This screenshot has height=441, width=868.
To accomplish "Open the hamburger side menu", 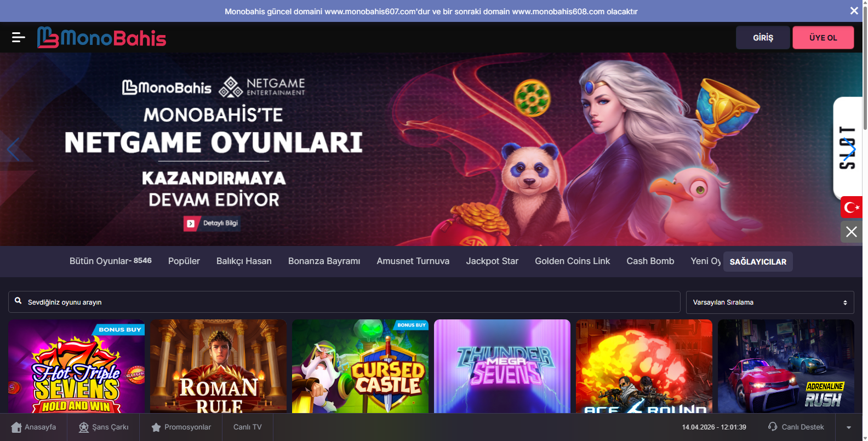I will [19, 37].
